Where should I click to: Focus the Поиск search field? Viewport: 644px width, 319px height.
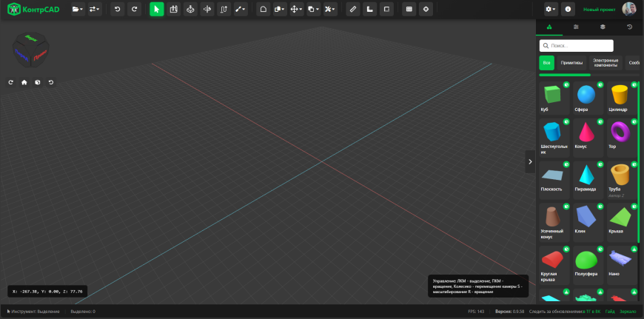tap(576, 46)
